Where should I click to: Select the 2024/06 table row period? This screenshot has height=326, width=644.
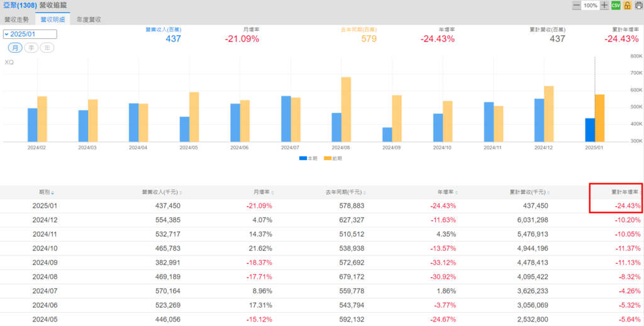click(45, 305)
